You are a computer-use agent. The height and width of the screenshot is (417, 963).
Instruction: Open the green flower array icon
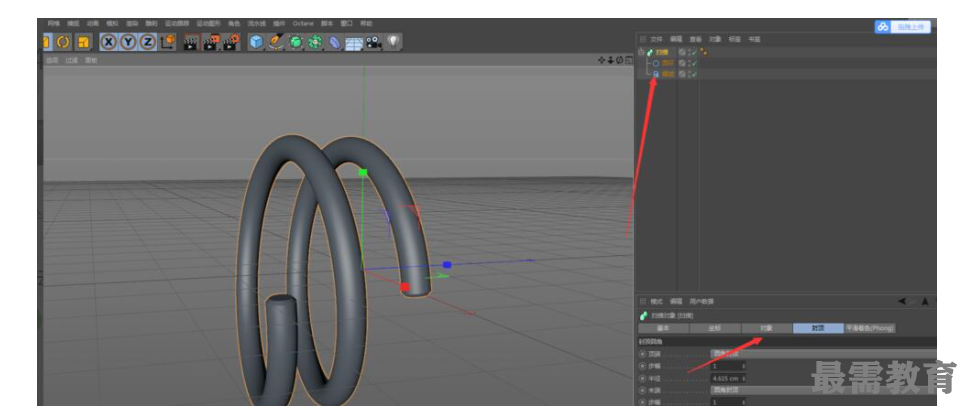tap(315, 42)
